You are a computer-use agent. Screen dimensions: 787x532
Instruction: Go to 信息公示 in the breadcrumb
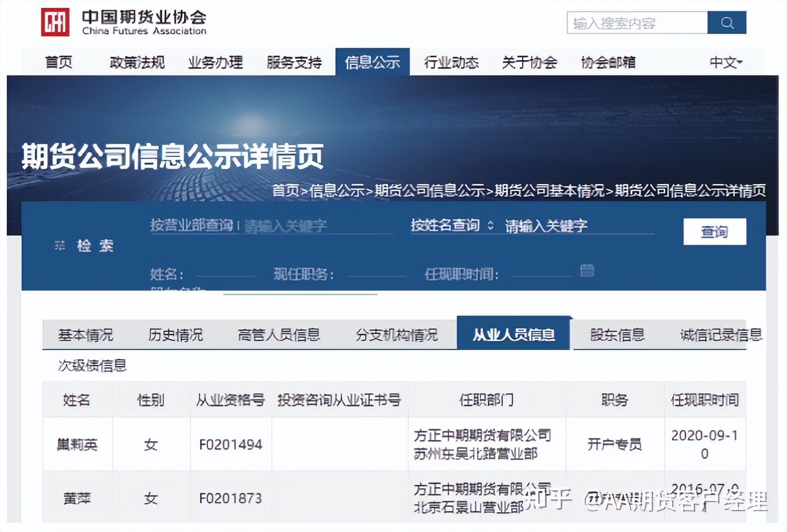point(337,190)
